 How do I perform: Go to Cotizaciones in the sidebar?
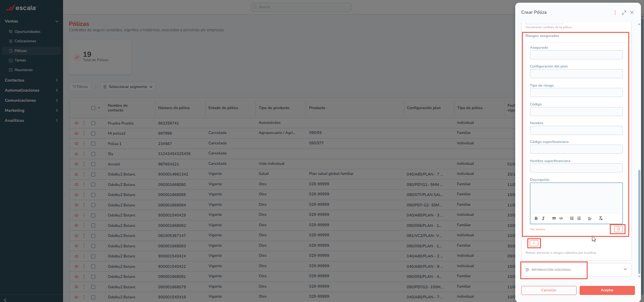(x=25, y=41)
